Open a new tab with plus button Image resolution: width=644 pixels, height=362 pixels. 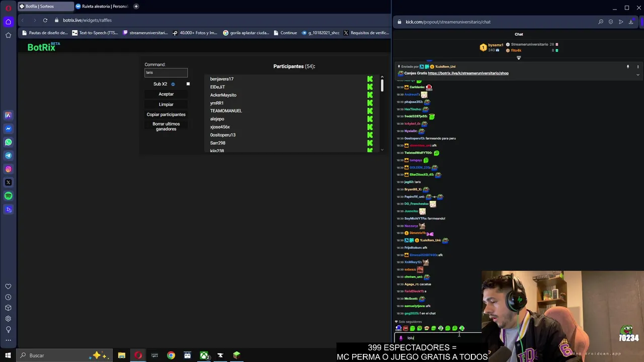tap(136, 7)
